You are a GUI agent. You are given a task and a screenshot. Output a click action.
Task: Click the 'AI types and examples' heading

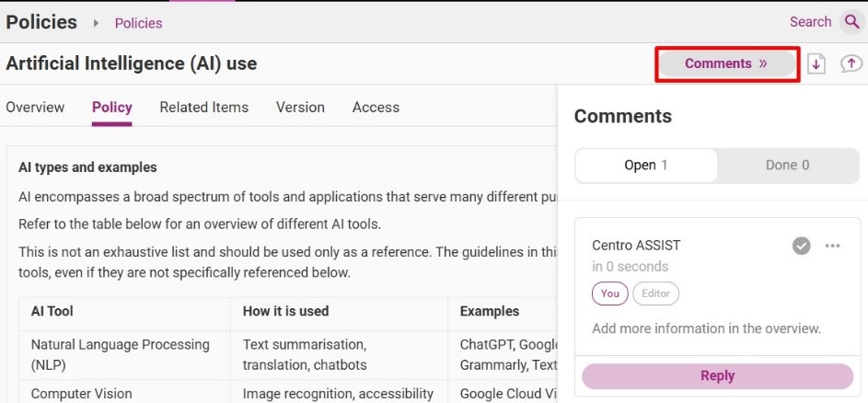(x=87, y=167)
